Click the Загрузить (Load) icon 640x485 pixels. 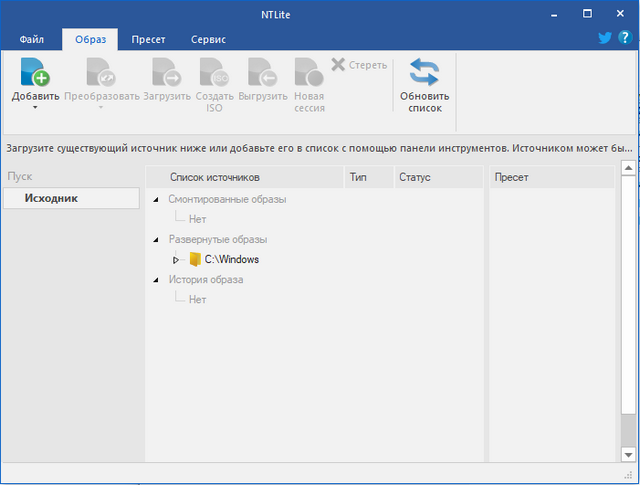[165, 73]
